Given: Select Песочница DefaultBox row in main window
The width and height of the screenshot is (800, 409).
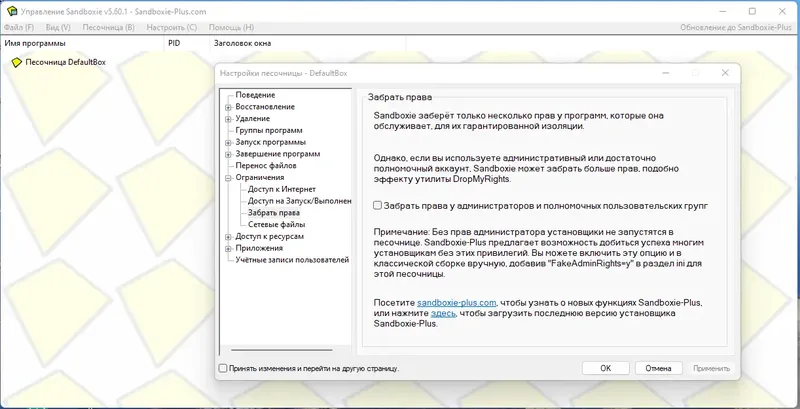Looking at the screenshot, I should 65,62.
